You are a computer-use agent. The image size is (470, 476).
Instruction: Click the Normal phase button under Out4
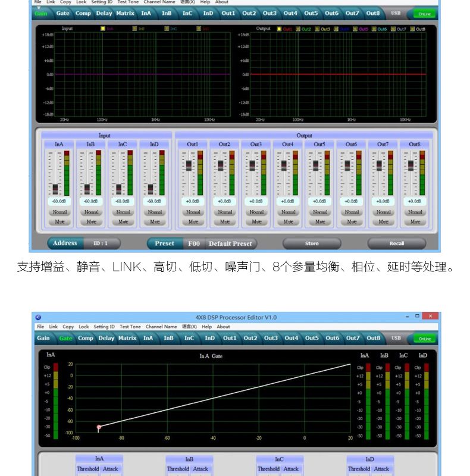pos(288,212)
